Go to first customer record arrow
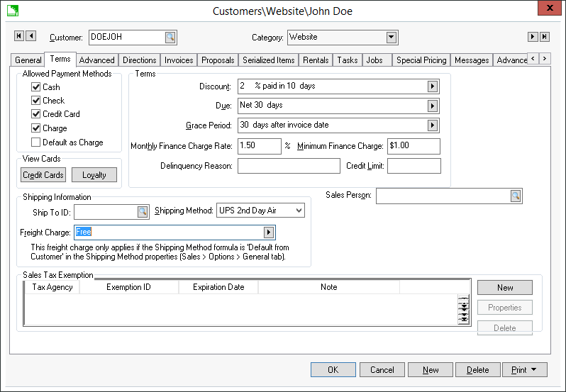This screenshot has height=392, width=566. [19, 36]
